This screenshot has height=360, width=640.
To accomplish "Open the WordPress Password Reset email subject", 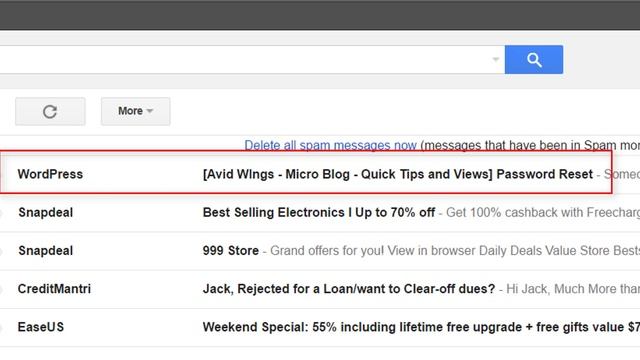I will (398, 174).
